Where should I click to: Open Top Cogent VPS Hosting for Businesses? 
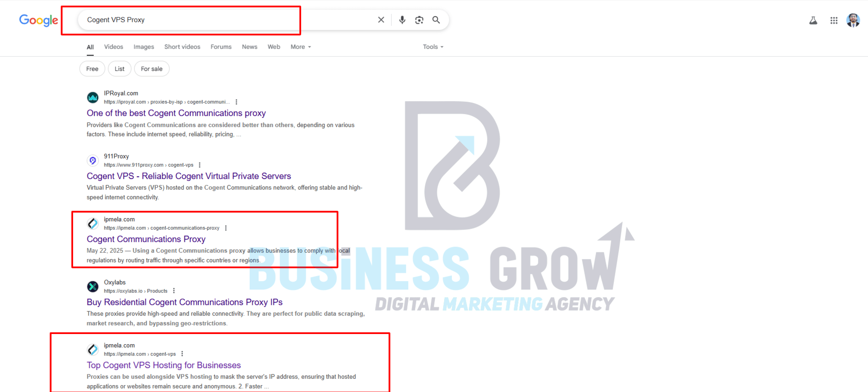(x=164, y=365)
